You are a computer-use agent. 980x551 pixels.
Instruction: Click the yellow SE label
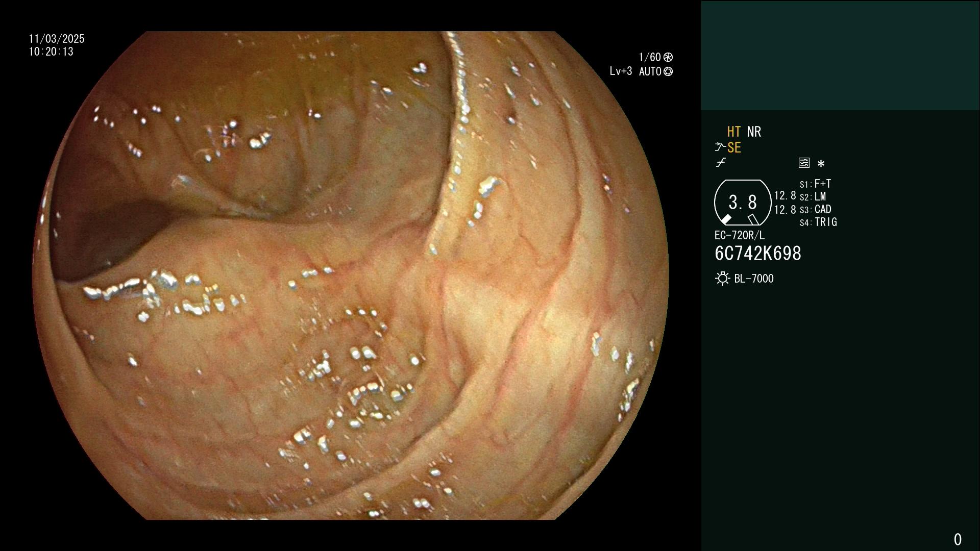coord(734,147)
